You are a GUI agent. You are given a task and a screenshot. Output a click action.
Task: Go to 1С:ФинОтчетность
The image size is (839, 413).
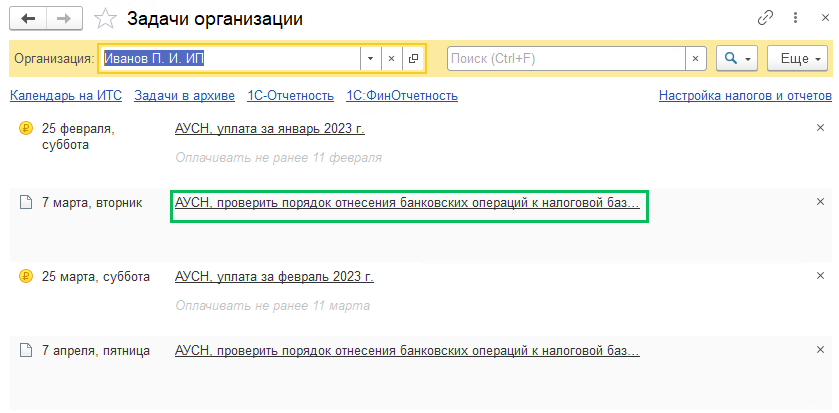tap(402, 96)
